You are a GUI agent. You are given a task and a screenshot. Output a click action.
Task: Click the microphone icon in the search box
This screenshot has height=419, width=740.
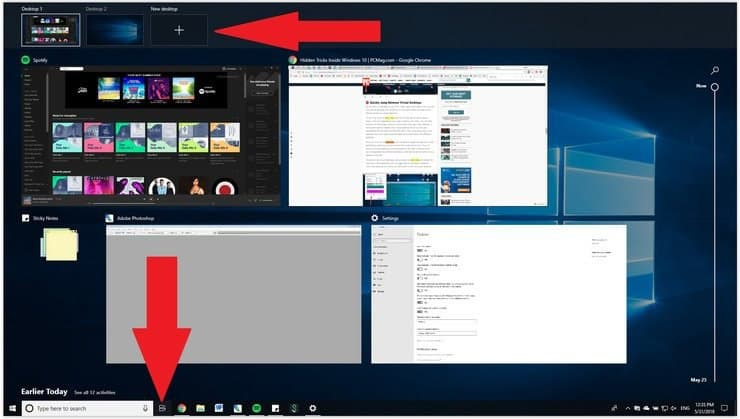click(x=145, y=408)
